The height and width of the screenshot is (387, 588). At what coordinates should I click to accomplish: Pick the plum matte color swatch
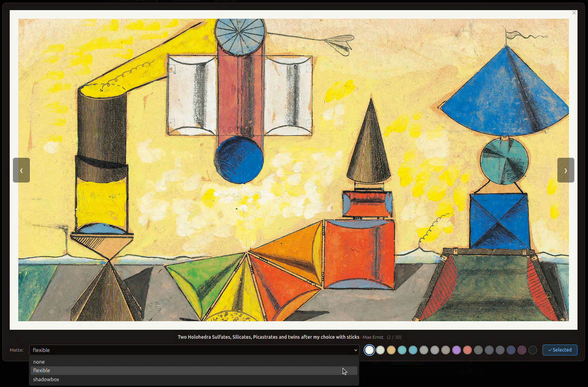coord(522,350)
